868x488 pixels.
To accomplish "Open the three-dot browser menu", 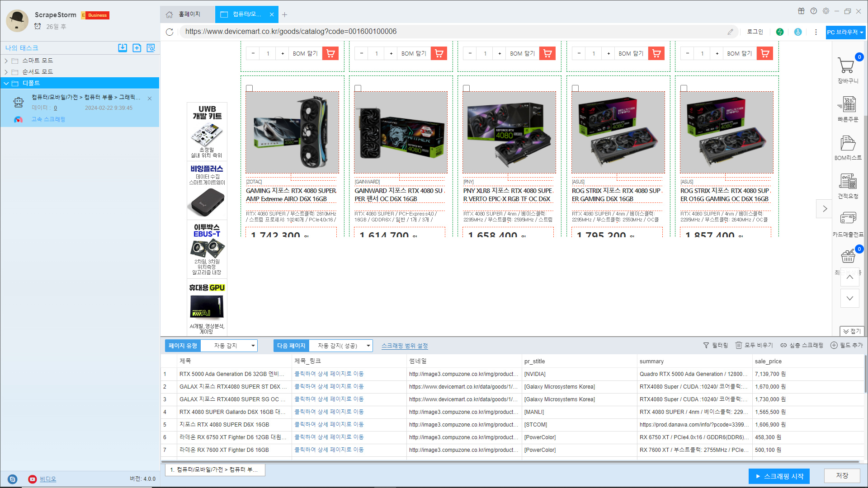I will pos(816,32).
